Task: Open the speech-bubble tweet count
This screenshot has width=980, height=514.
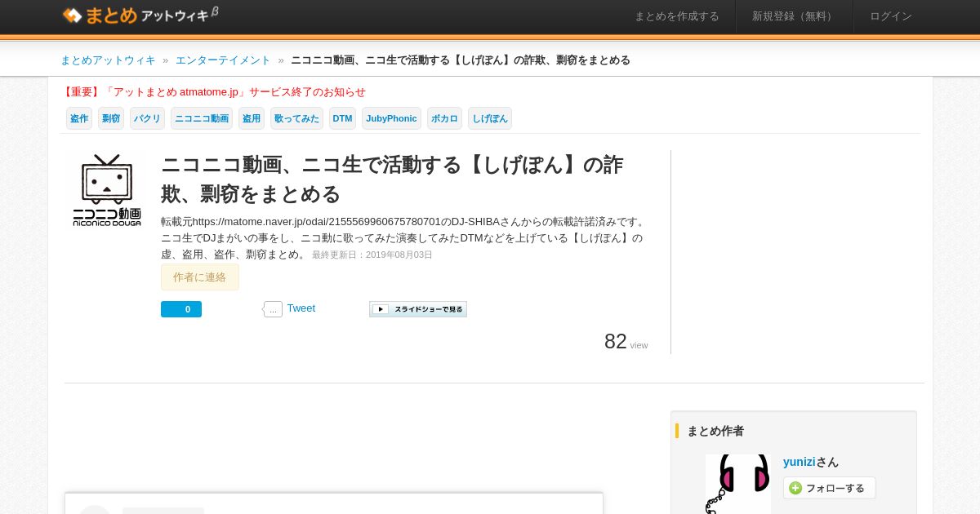Action: (x=273, y=309)
